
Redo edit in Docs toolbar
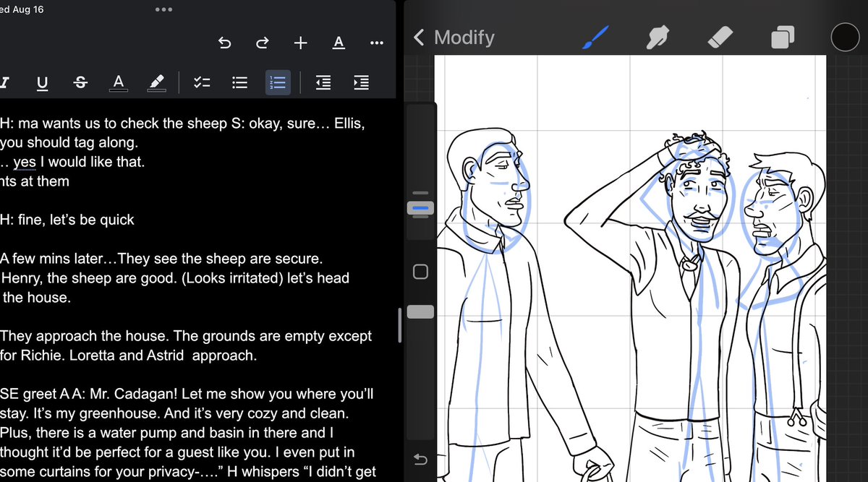263,43
